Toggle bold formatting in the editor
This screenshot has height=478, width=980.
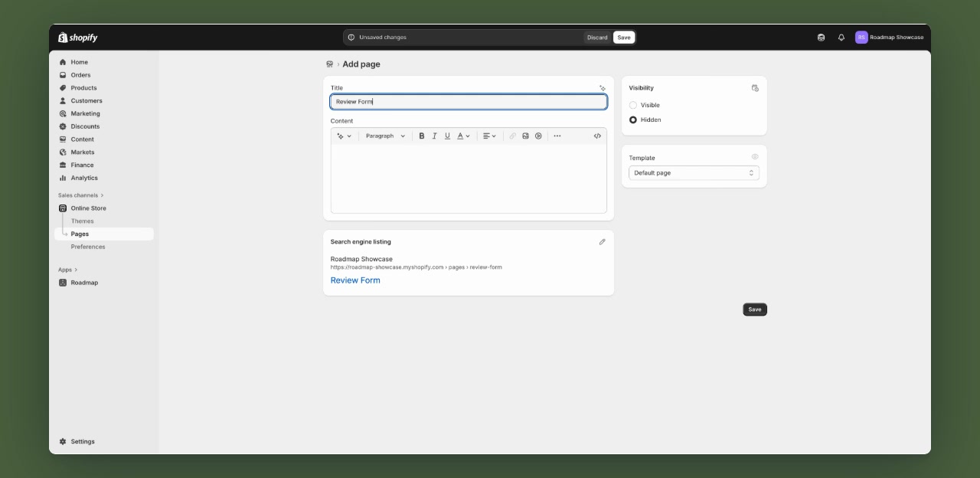coord(422,136)
